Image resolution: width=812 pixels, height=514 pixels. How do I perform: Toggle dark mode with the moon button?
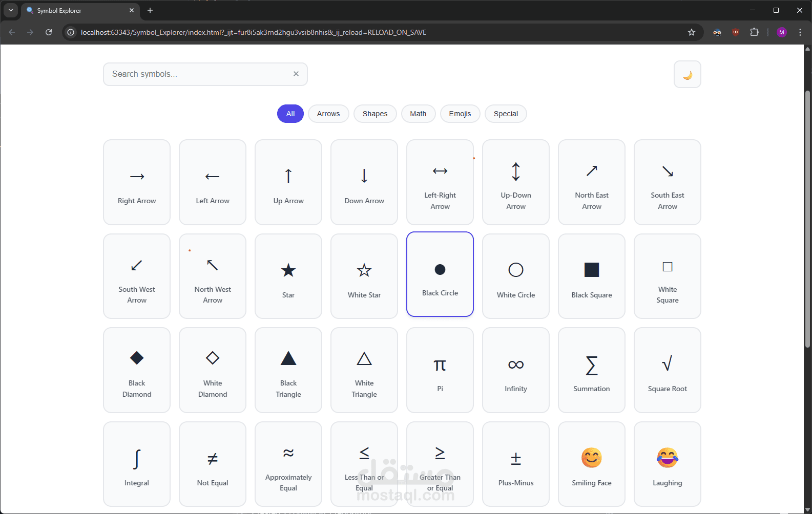tap(688, 75)
